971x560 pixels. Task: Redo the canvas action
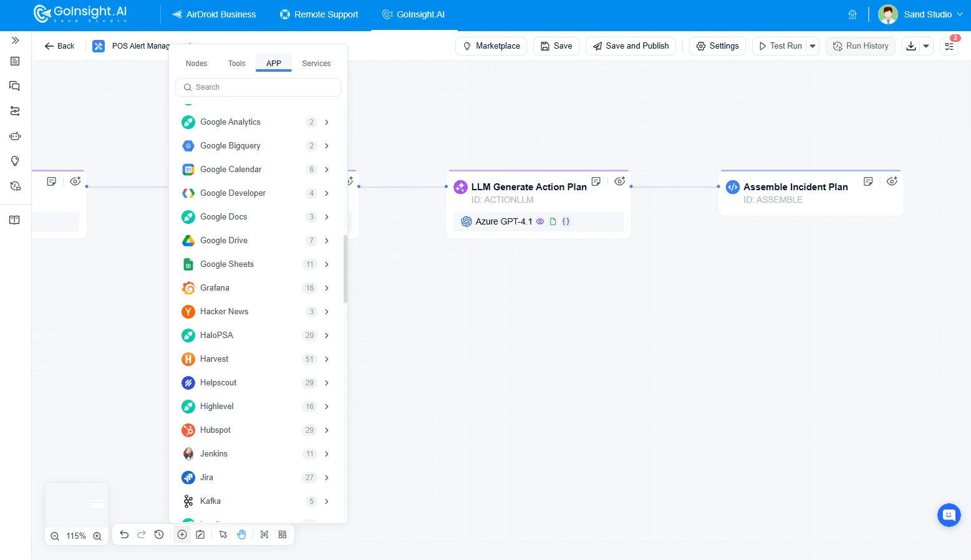(x=142, y=534)
